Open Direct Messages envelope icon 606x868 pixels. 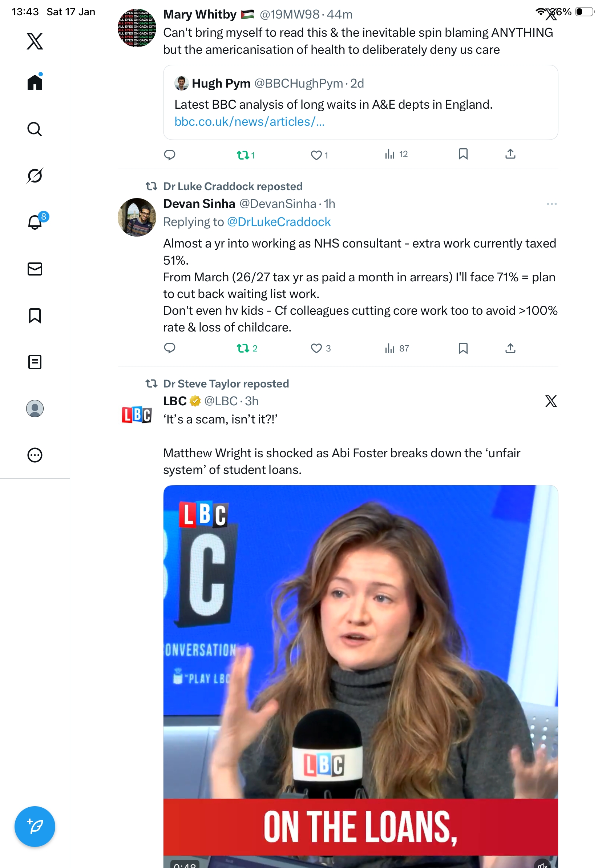35,269
